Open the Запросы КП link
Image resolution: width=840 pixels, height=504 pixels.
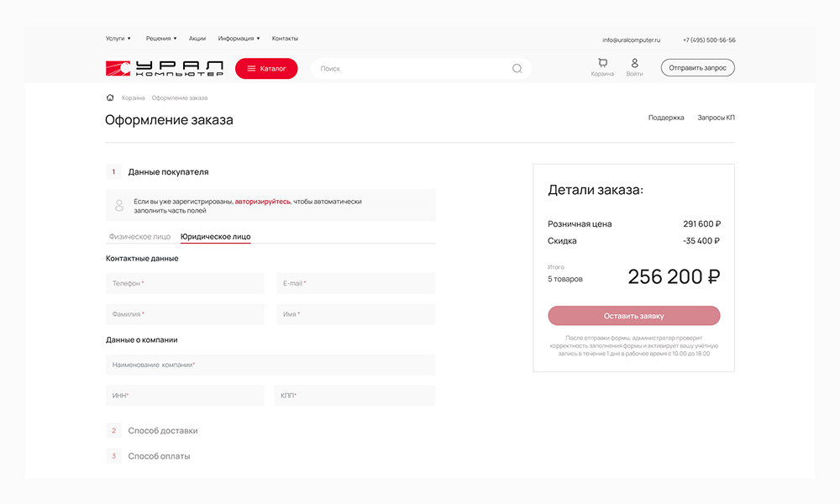[x=716, y=118]
